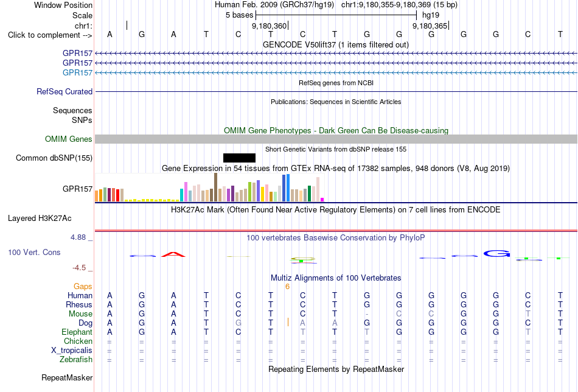Select the Human alignment row label
Viewport: 578px width, 392px height.
click(x=80, y=295)
